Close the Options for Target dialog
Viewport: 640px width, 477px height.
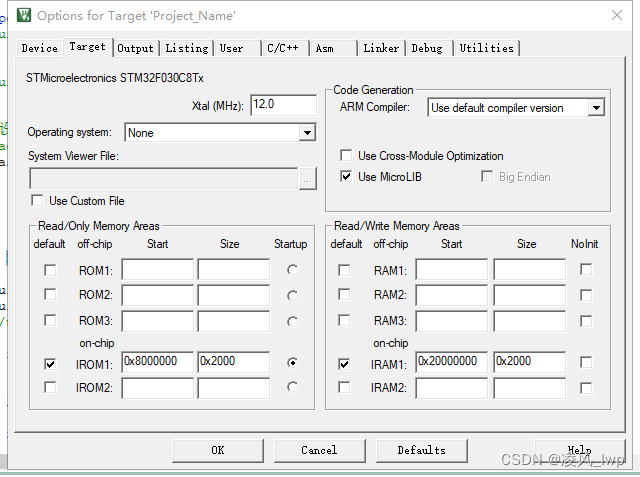tap(617, 16)
